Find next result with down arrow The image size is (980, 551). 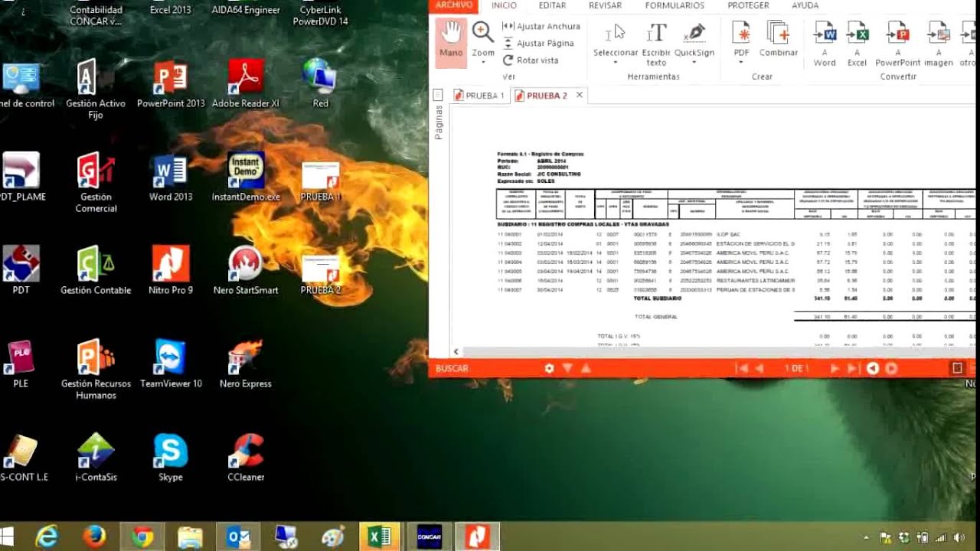tap(567, 368)
